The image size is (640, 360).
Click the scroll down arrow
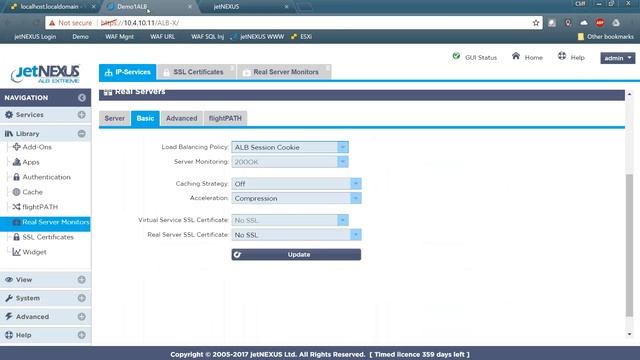tap(629, 334)
